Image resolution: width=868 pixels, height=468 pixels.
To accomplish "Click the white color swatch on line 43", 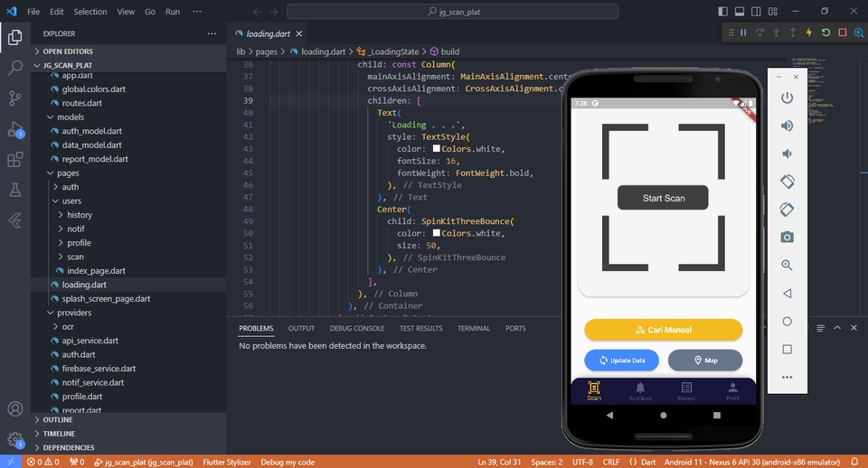I will 436,149.
